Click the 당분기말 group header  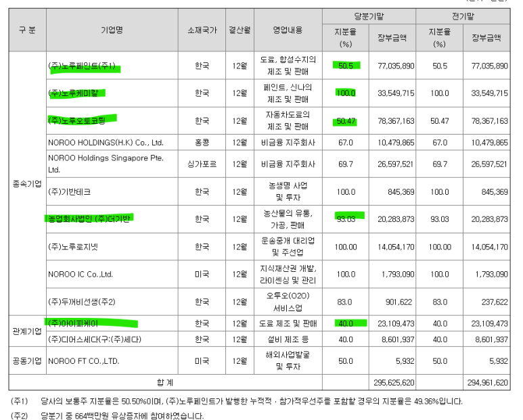tap(369, 16)
